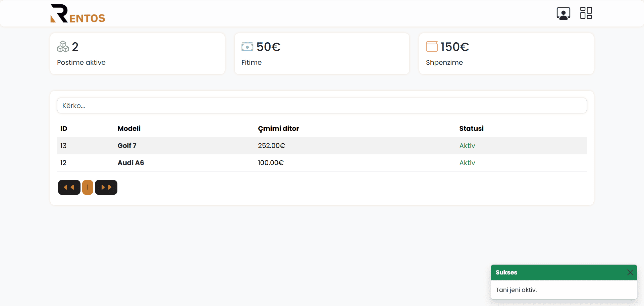Focus the Kërko search field

point(322,106)
